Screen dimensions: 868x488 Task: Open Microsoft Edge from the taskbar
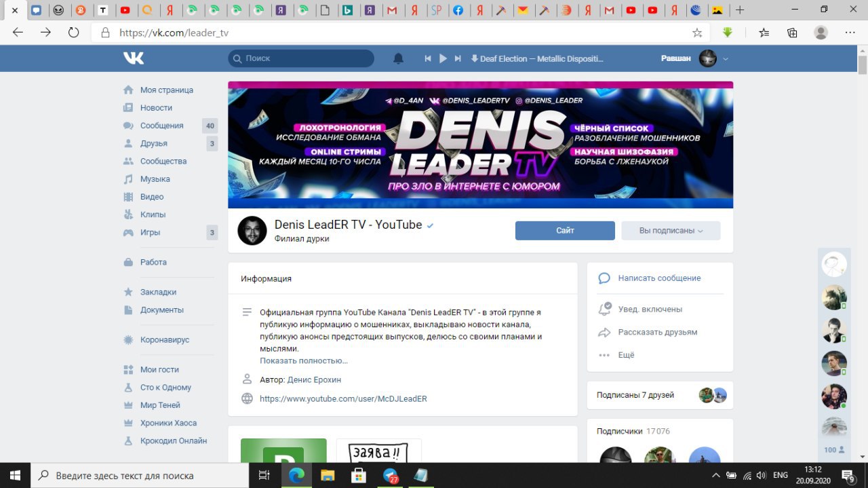[297, 475]
